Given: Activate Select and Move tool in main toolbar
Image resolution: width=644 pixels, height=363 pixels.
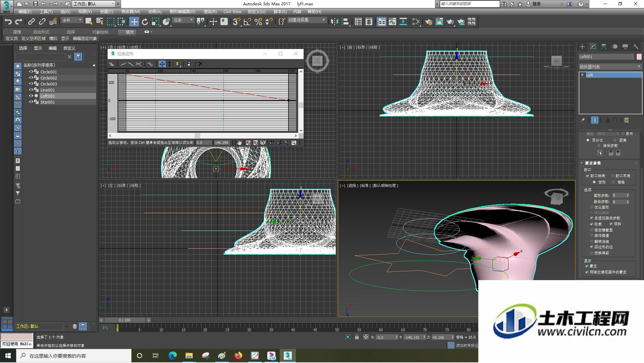Looking at the screenshot, I should tap(134, 22).
